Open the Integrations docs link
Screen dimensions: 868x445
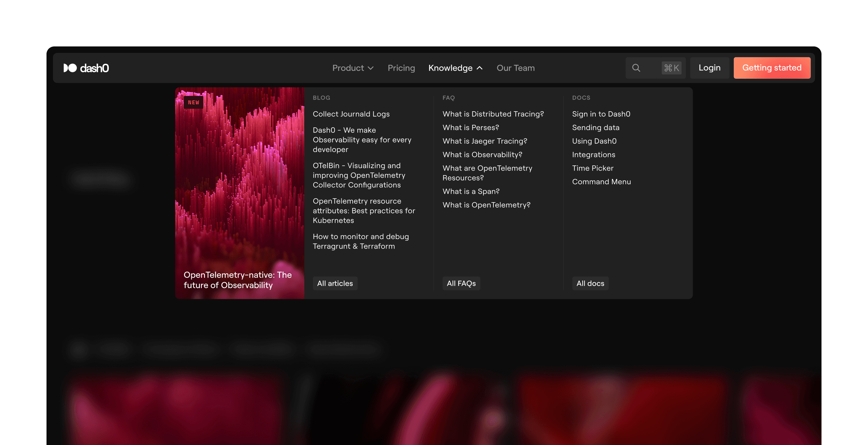(594, 154)
